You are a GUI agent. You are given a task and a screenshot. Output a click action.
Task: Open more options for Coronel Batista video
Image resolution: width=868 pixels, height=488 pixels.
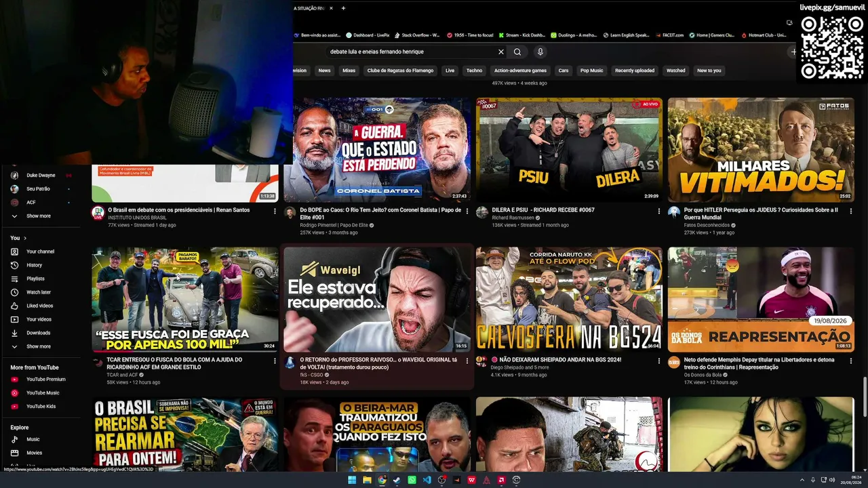coord(467,211)
